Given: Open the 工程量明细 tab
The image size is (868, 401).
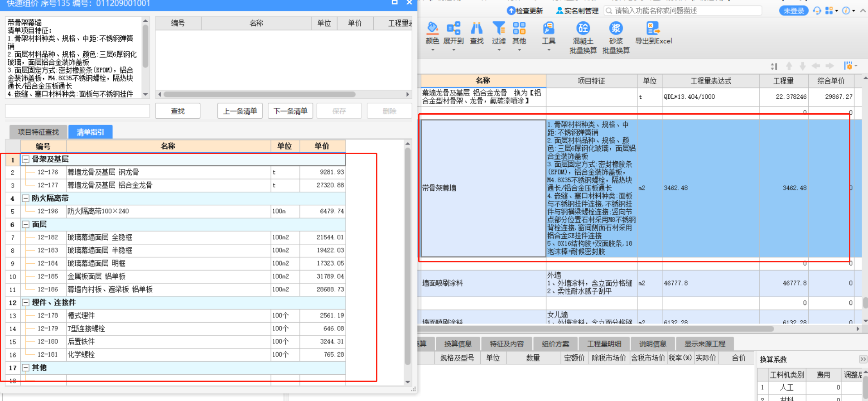Looking at the screenshot, I should (604, 343).
